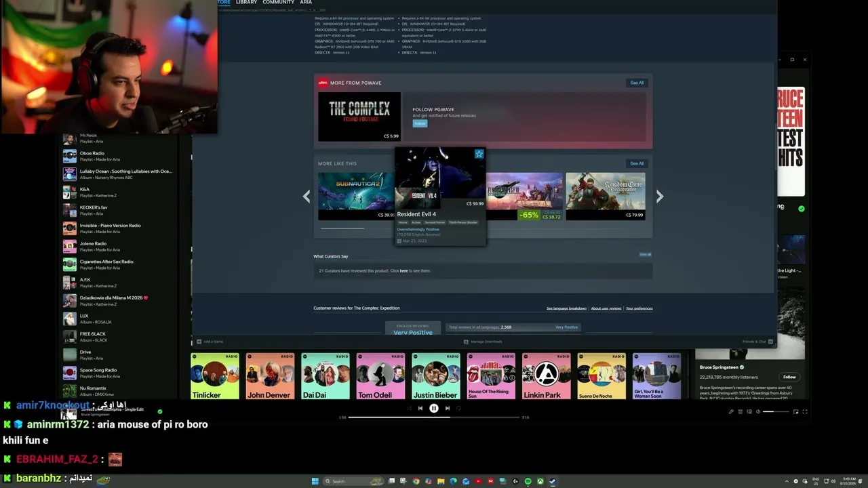This screenshot has width=868, height=488.
Task: Open Spotify from the taskbar
Action: coord(528,481)
